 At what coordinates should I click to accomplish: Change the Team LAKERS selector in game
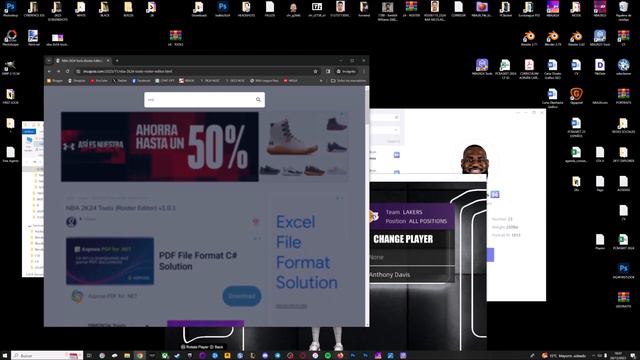pos(404,212)
